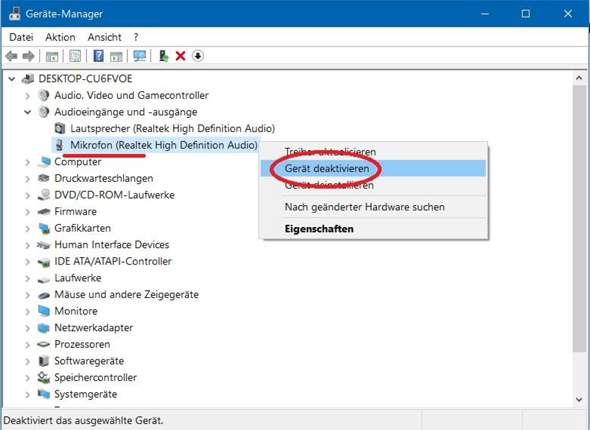
Task: Choose Gerät deinstallieren in context menu
Action: [x=373, y=185]
